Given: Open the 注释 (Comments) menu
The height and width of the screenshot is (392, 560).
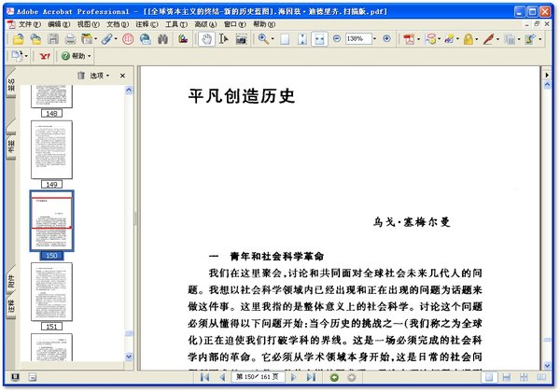Looking at the screenshot, I should click(147, 24).
